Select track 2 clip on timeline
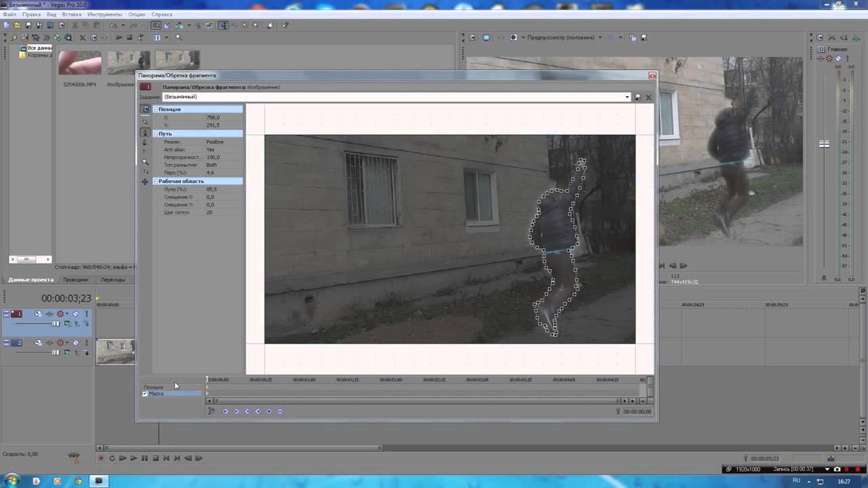 pyautogui.click(x=115, y=351)
